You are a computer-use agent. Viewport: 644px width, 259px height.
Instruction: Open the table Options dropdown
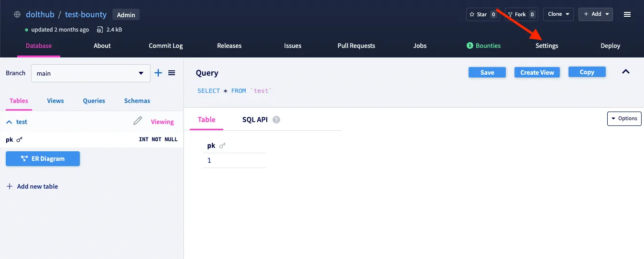pos(624,118)
